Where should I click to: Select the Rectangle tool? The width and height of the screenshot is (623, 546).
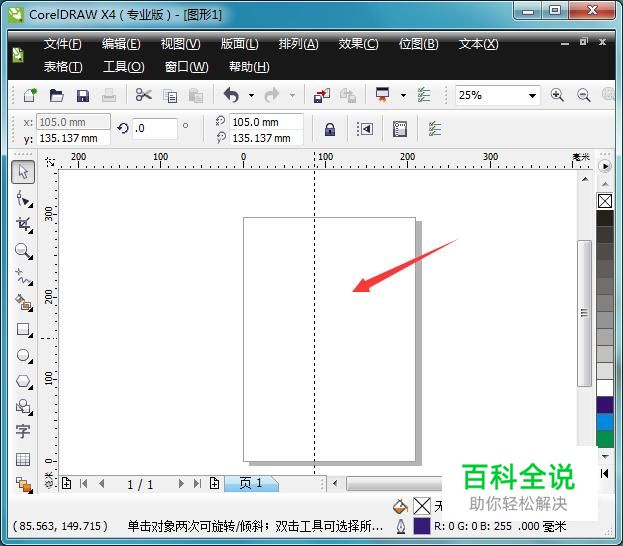pyautogui.click(x=24, y=329)
